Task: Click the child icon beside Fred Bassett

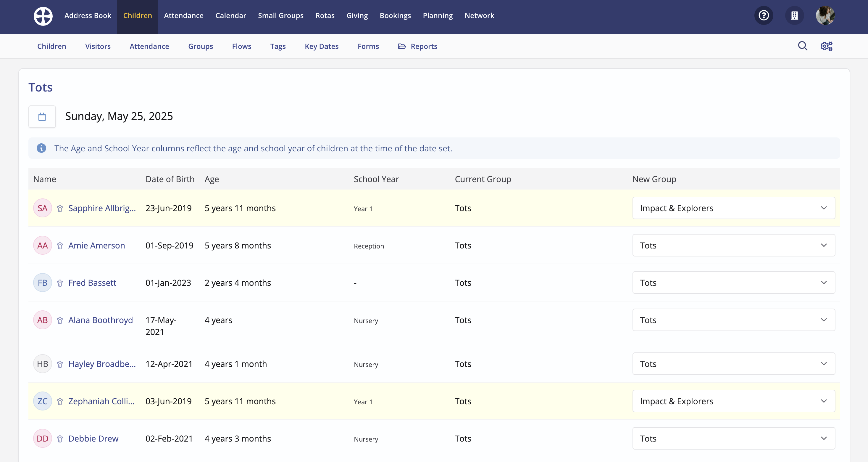Action: (x=60, y=283)
